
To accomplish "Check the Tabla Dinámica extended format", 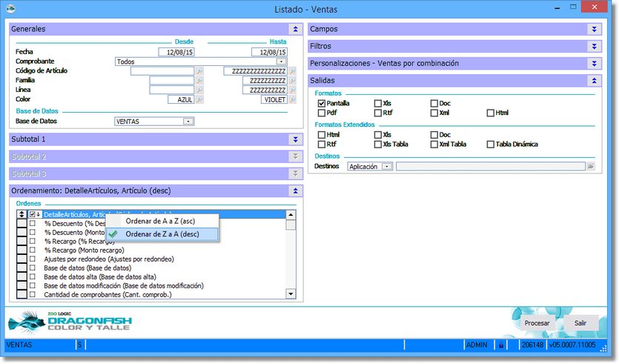I will coord(490,145).
